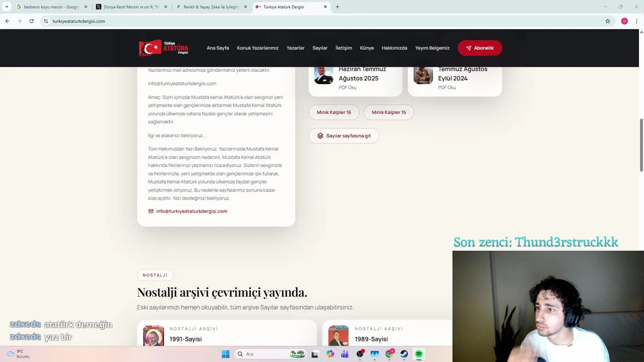Click the Minik Kalpler 15 chip

coord(389,112)
